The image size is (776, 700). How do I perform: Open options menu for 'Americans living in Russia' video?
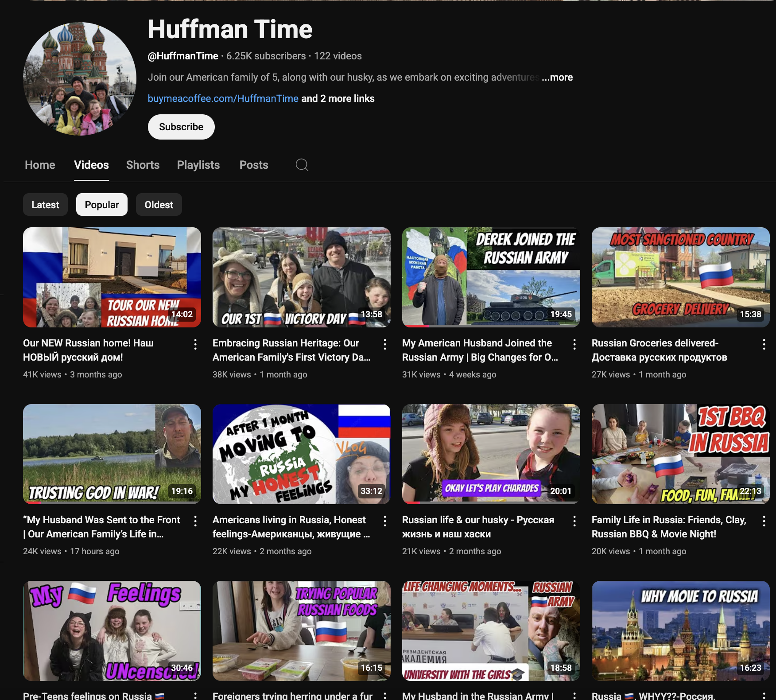[x=385, y=521]
